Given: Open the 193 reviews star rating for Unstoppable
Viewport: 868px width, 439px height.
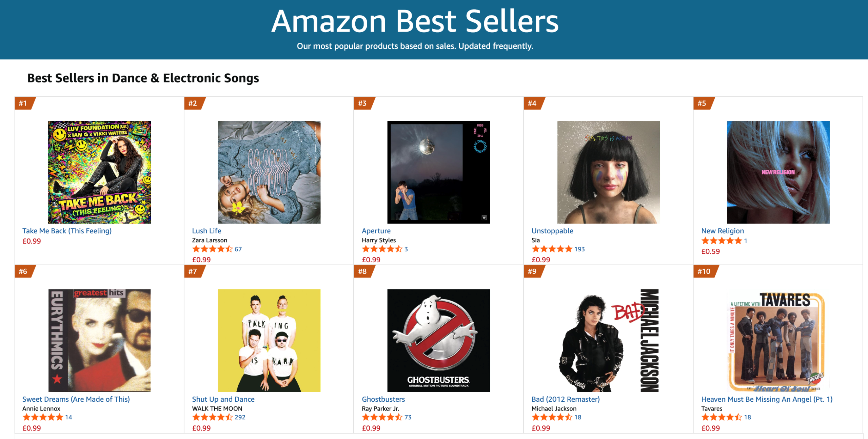Looking at the screenshot, I should pyautogui.click(x=552, y=249).
